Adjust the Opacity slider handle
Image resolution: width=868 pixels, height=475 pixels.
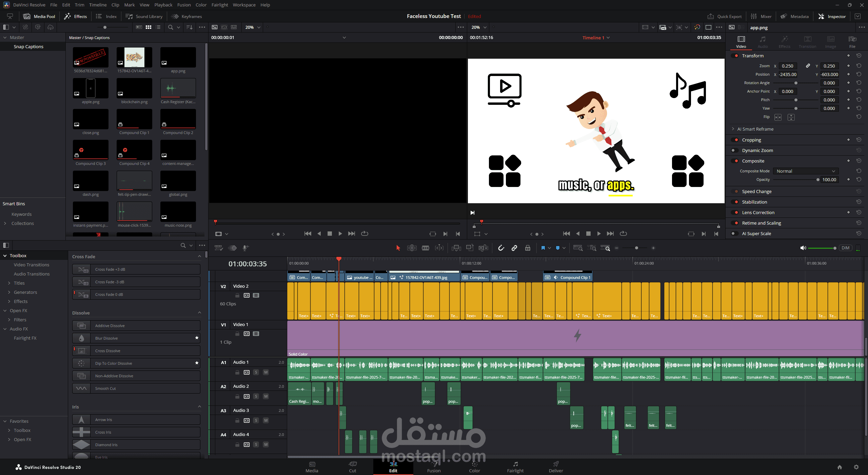pyautogui.click(x=818, y=179)
